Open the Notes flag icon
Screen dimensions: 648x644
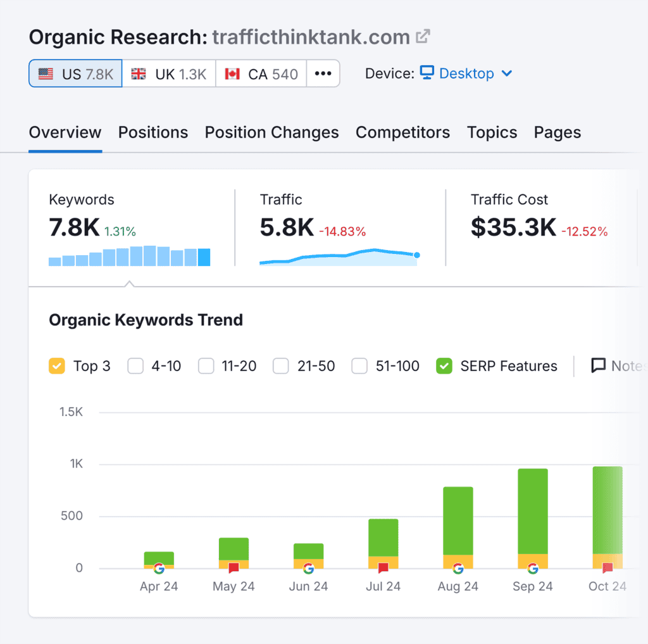click(x=597, y=366)
